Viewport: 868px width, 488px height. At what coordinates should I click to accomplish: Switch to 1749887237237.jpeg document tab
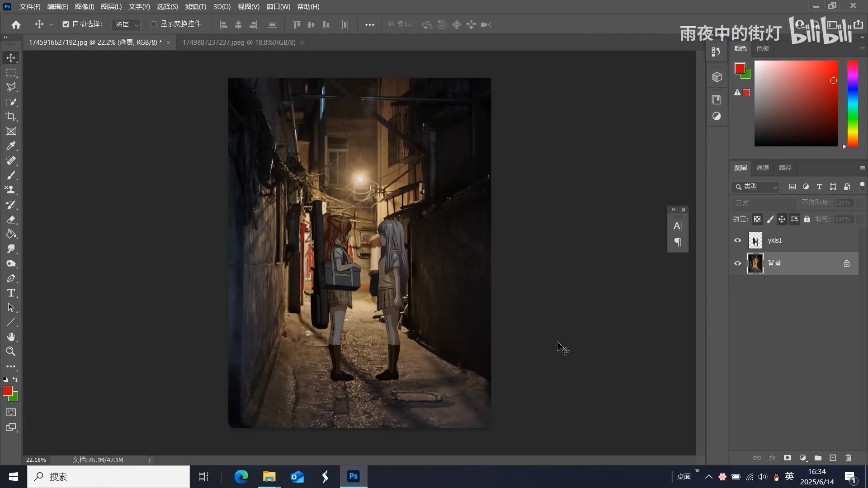point(239,42)
